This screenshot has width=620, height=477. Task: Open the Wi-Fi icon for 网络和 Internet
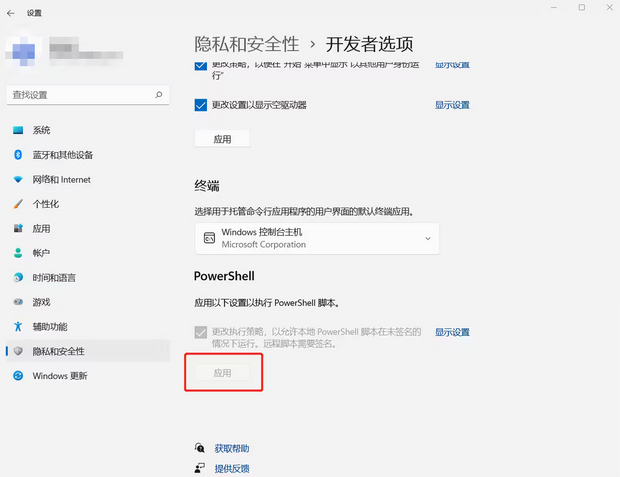pos(18,180)
